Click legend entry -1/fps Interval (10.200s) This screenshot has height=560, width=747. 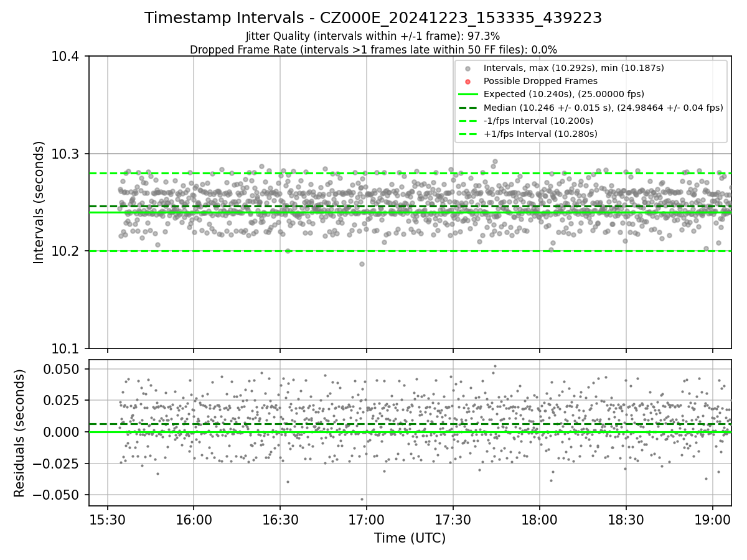point(538,121)
